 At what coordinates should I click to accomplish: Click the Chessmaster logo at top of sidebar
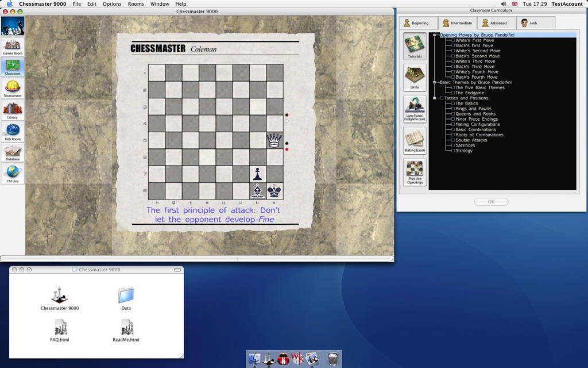[13, 26]
